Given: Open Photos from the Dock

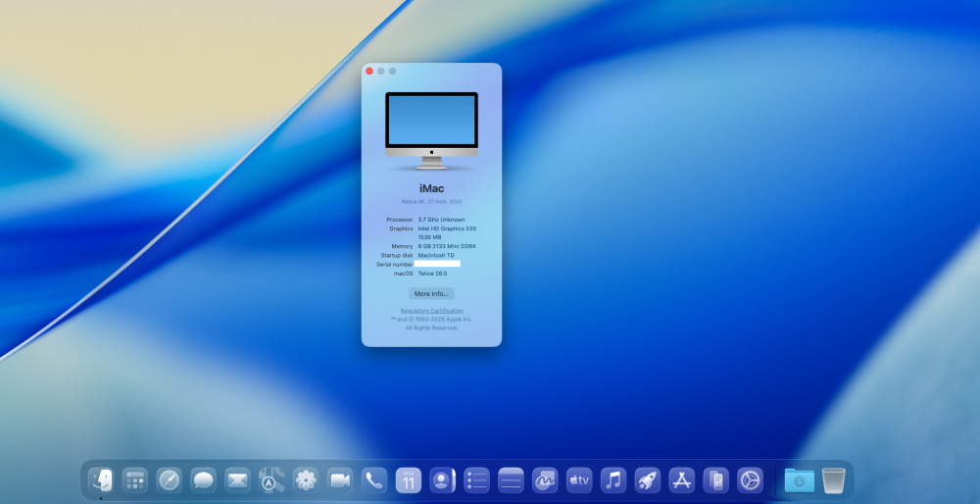Looking at the screenshot, I should [306, 480].
